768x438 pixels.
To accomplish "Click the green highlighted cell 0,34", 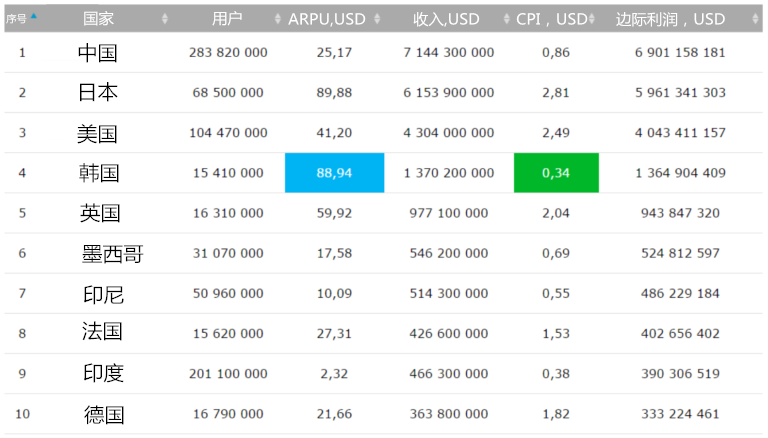I will pos(556,172).
